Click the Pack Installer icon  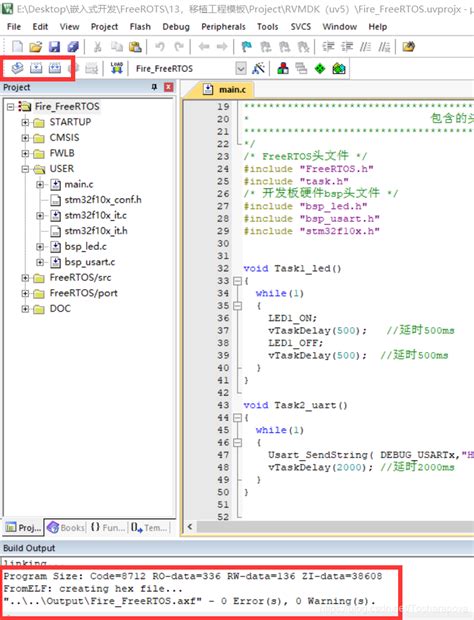(339, 68)
